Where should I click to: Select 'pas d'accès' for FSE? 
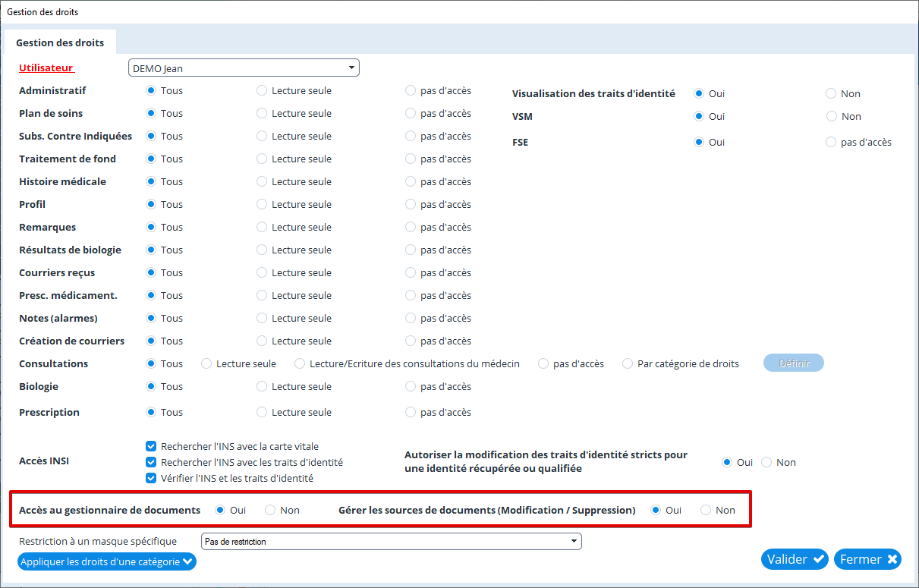[x=831, y=142]
